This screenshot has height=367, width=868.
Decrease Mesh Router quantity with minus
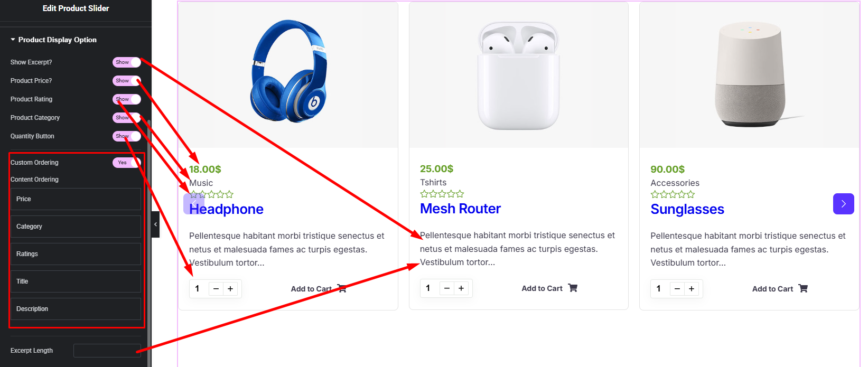[x=447, y=288]
